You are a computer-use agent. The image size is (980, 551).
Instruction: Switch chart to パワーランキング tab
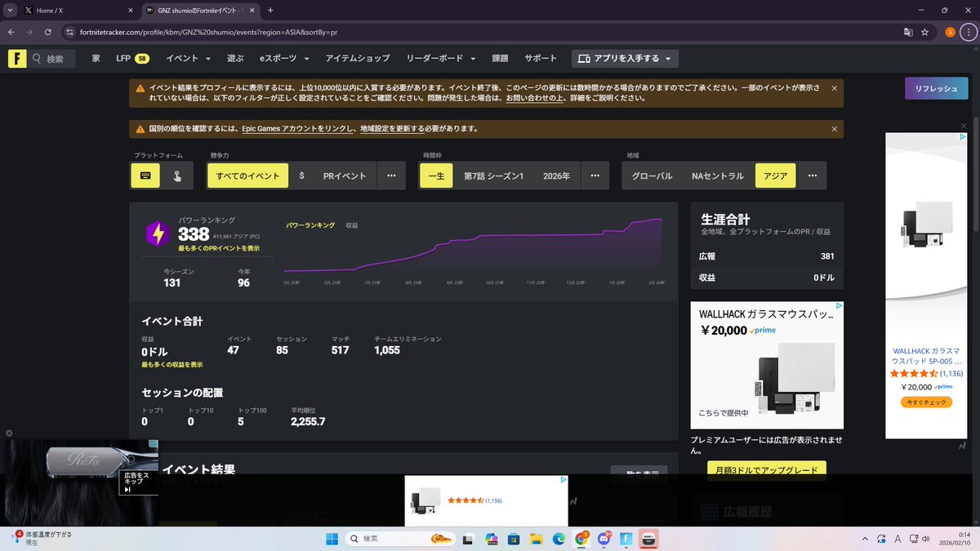click(x=310, y=224)
